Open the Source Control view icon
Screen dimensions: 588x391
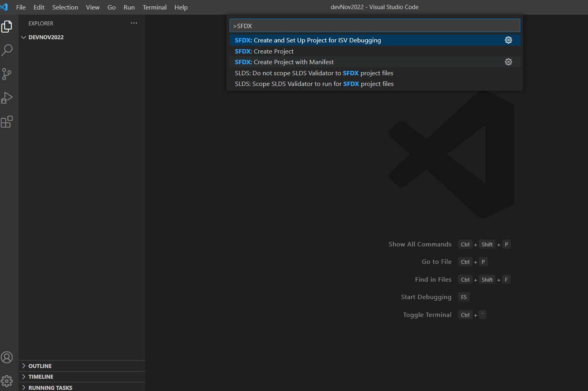pyautogui.click(x=7, y=74)
